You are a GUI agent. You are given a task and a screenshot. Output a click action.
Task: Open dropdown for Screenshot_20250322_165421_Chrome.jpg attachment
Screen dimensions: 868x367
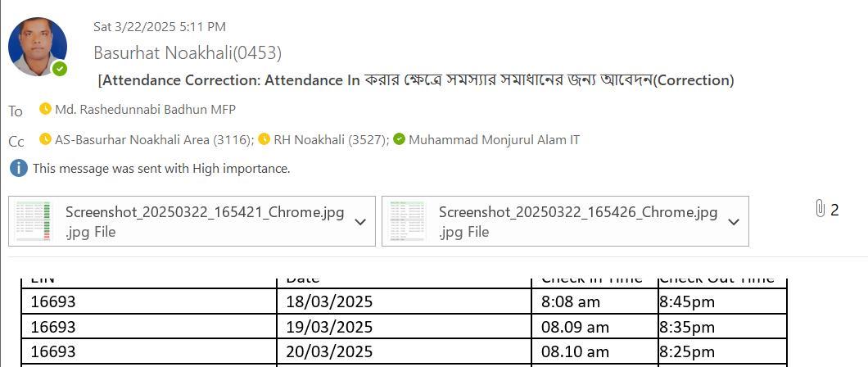click(360, 222)
